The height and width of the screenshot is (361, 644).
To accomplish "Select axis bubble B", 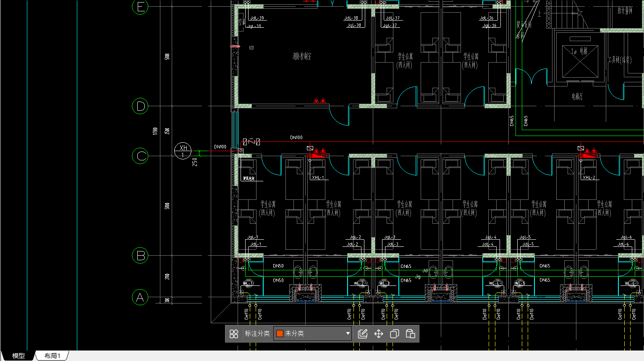I will point(140,255).
